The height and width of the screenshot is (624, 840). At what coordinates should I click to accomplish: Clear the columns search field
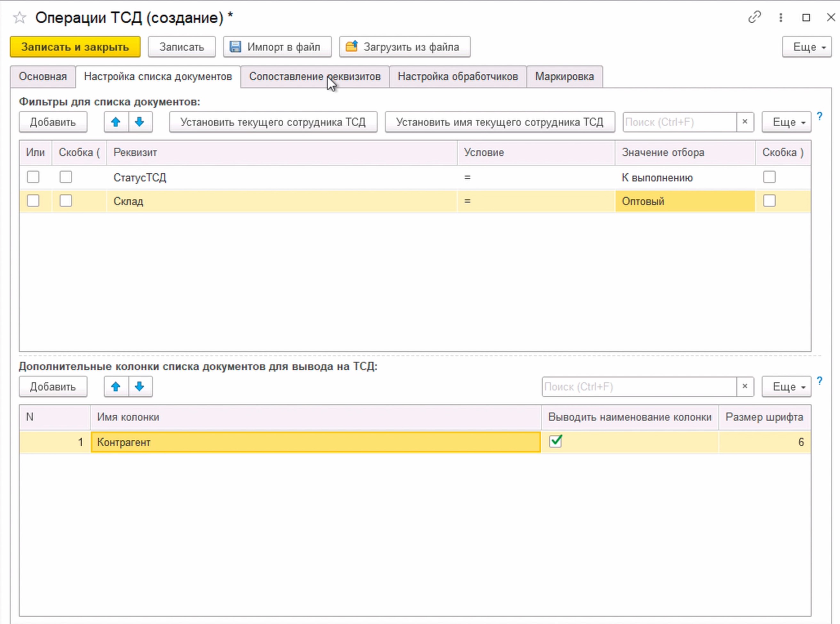tap(745, 386)
